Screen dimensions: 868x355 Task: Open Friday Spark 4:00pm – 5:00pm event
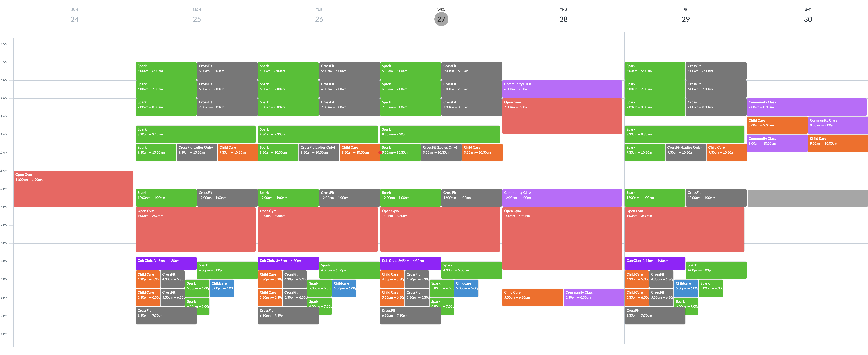[x=716, y=270]
